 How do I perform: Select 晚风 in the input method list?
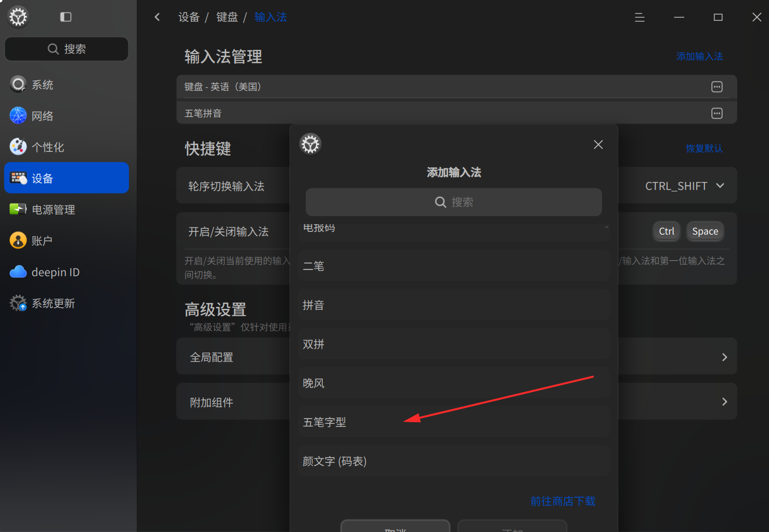click(x=454, y=383)
